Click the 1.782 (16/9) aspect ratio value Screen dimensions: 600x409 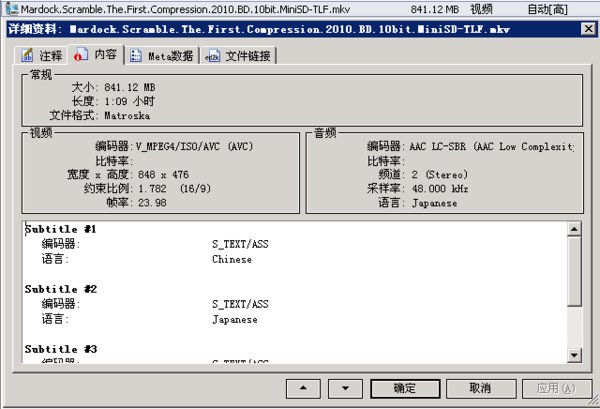(174, 189)
